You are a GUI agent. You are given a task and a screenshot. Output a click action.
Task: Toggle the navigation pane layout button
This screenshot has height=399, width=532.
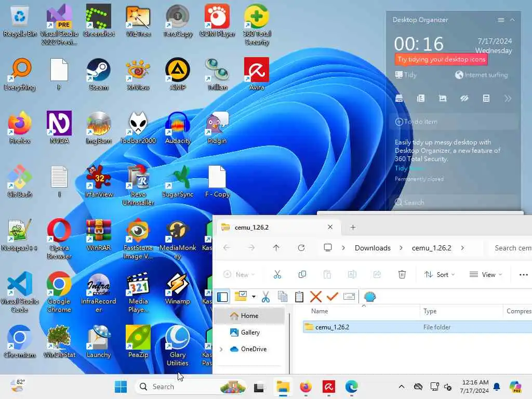222,297
